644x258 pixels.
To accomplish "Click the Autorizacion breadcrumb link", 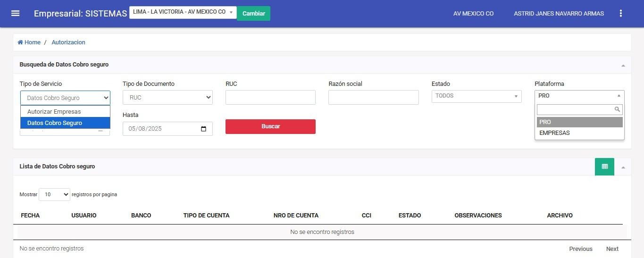I will (68, 42).
